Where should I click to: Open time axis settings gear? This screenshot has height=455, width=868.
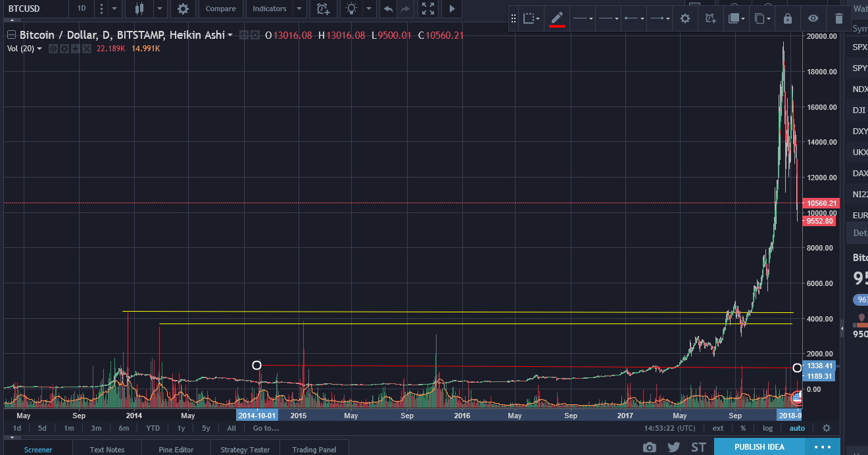tap(827, 428)
